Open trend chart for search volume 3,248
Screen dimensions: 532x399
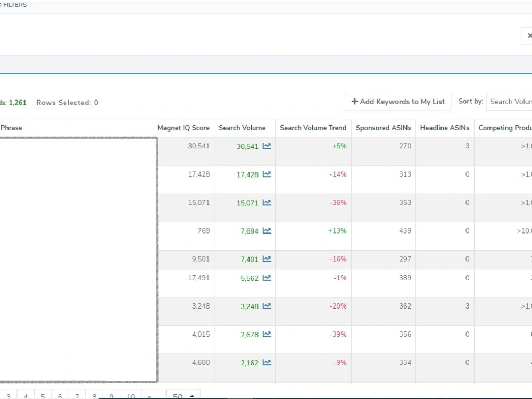tap(267, 306)
